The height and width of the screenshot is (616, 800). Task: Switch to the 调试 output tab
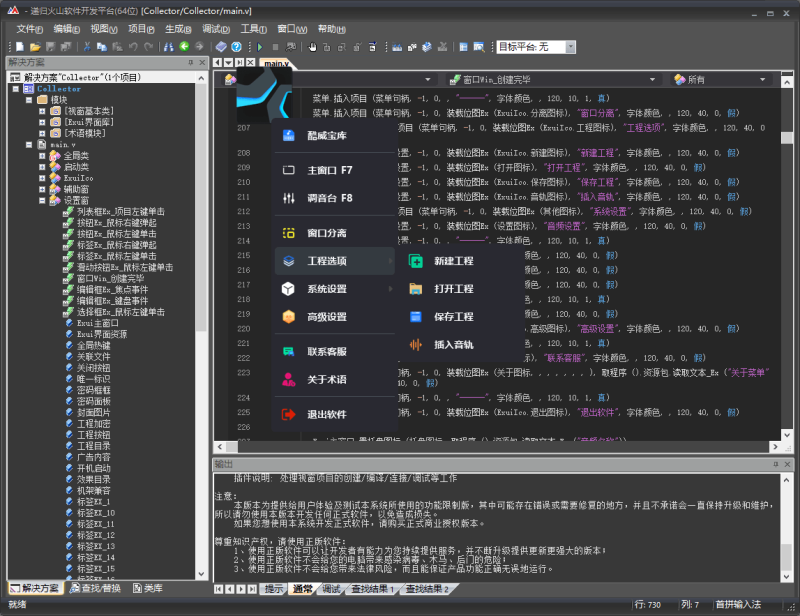330,589
